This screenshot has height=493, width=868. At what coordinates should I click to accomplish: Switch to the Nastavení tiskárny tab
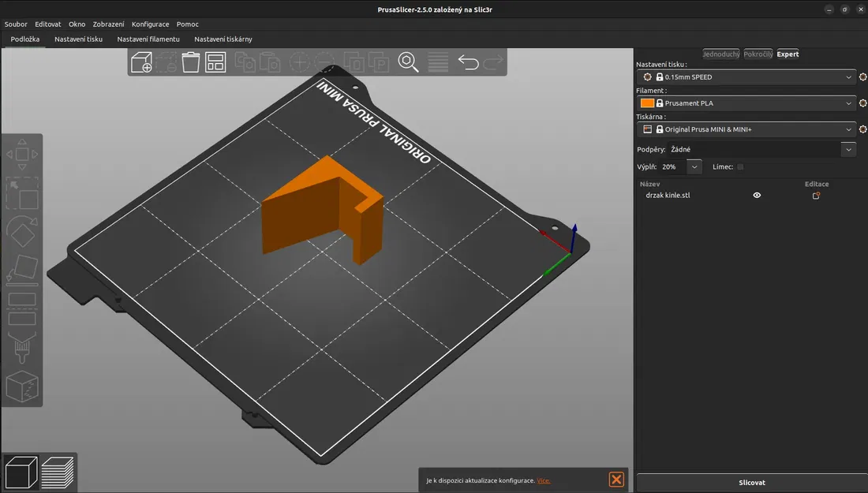(223, 39)
